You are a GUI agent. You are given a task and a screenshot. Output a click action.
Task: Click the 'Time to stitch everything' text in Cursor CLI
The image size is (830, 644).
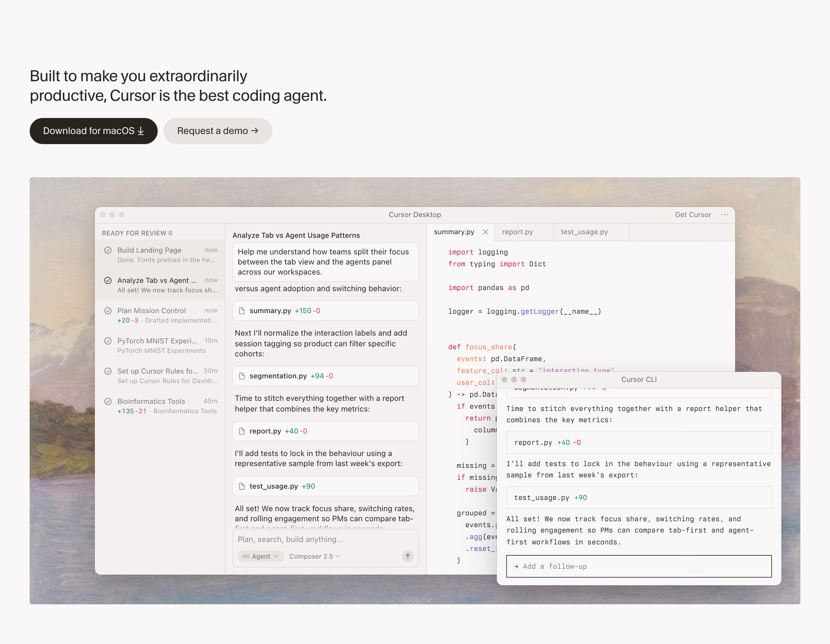coord(634,415)
